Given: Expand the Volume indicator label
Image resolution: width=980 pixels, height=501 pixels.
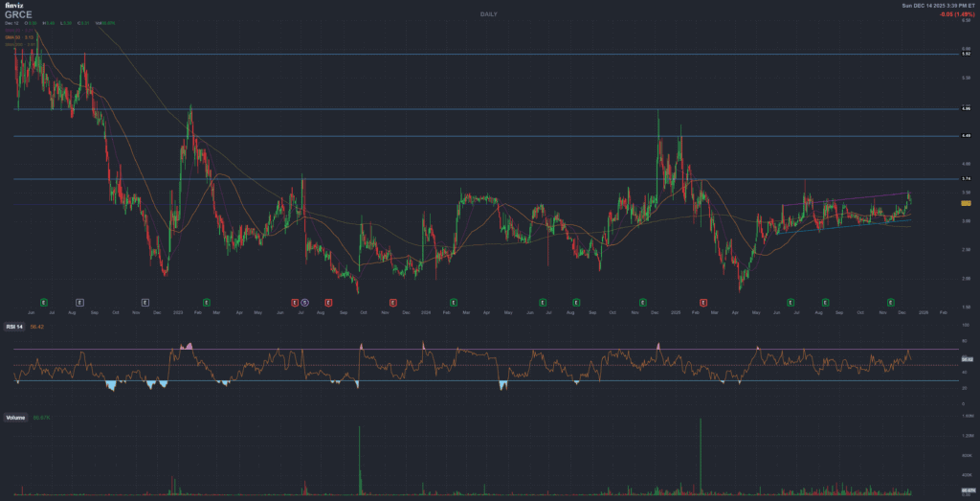Looking at the screenshot, I should coord(16,418).
